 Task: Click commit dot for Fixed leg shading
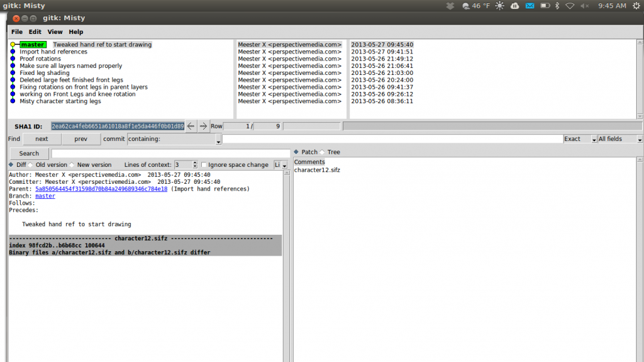tap(13, 73)
